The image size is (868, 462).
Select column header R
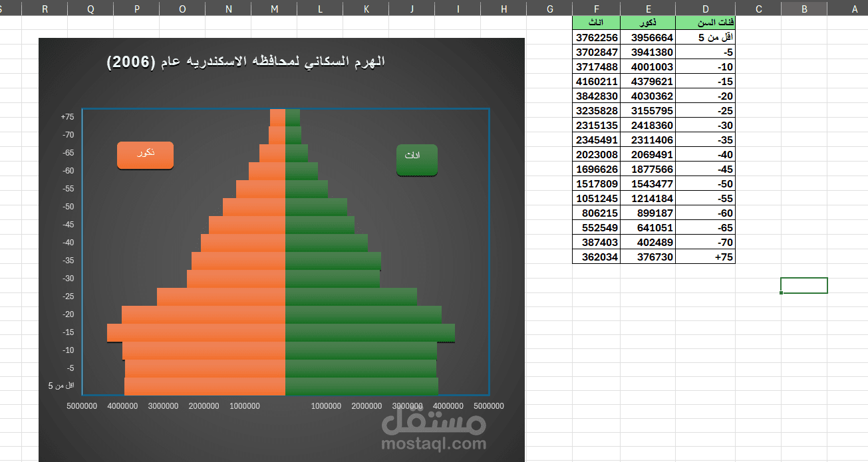tap(45, 9)
